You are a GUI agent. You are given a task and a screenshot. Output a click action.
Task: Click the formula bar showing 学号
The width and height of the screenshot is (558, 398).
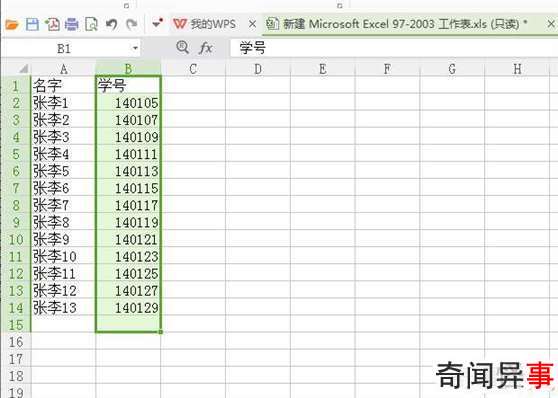tap(393, 48)
